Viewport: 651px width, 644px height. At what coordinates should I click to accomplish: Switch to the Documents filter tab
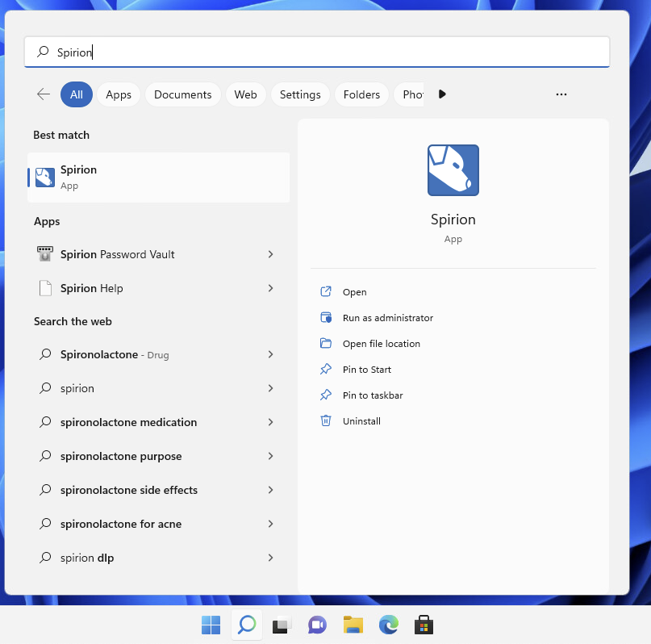click(x=182, y=94)
